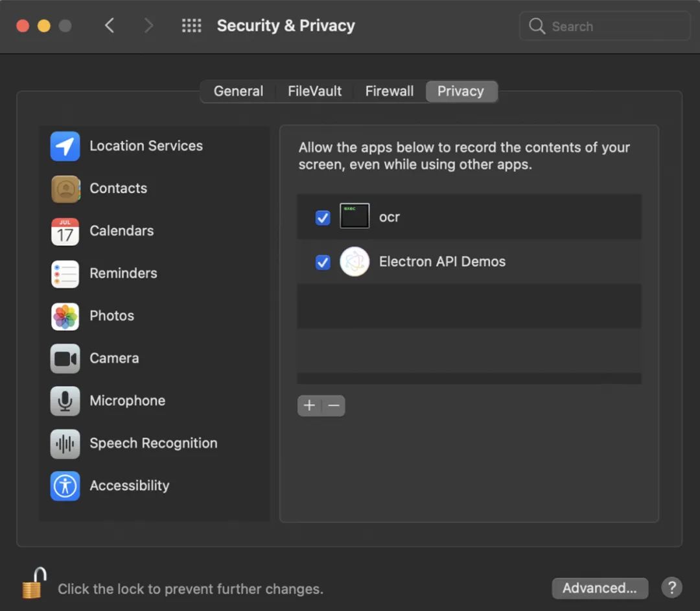Select the Reminders list icon
Image resolution: width=700 pixels, height=611 pixels.
pyautogui.click(x=65, y=274)
